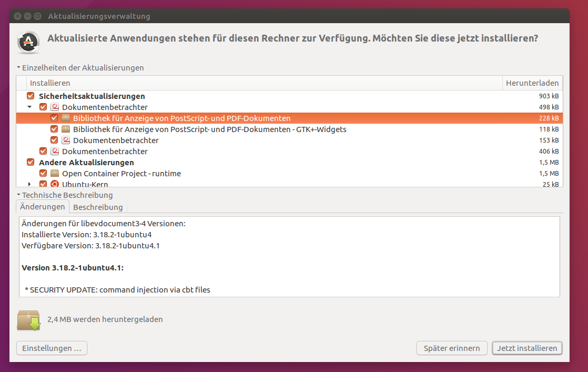Screen dimensions: 588x372
Task: Expand the Ubuntu-Kern tree entry
Action: pyautogui.click(x=30, y=184)
